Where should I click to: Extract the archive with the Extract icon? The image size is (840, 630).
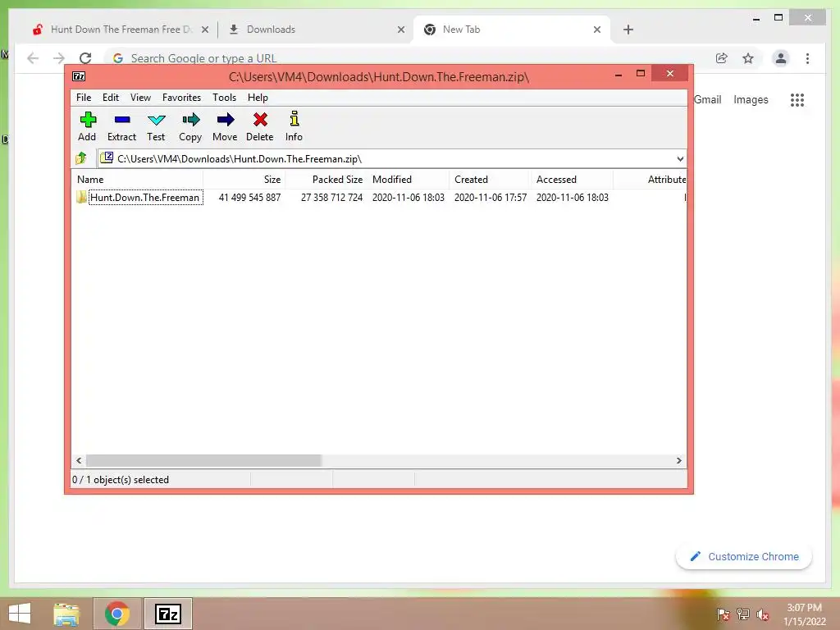pos(122,120)
